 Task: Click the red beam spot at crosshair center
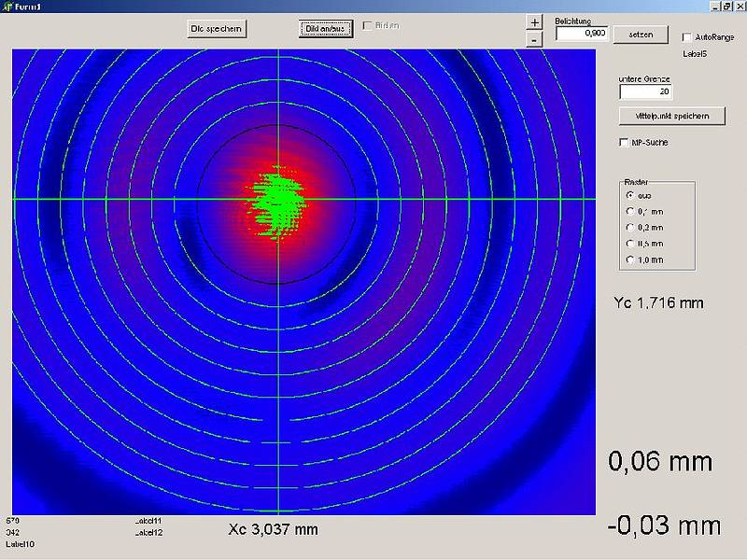pos(276,199)
